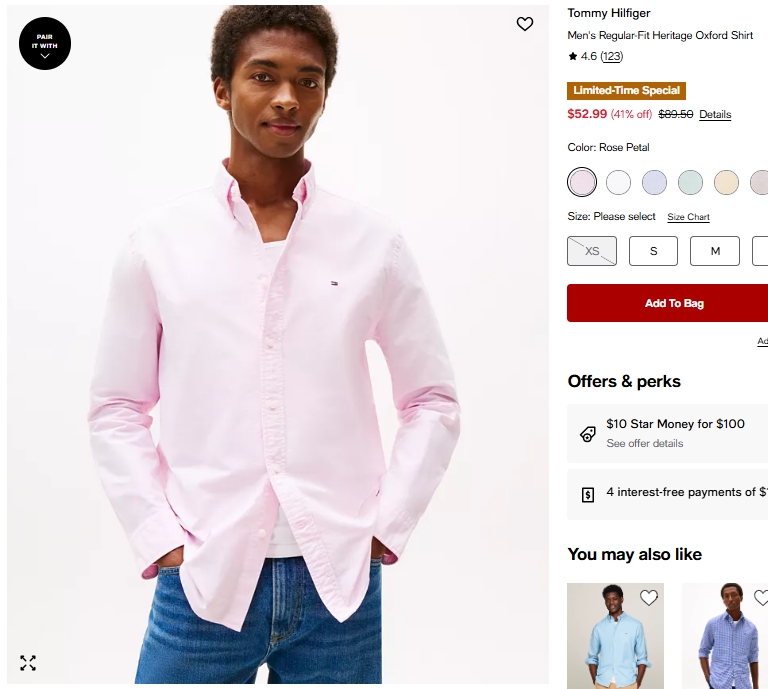The height and width of the screenshot is (689, 768).
Task: Select the crossed-out XS size
Action: [592, 251]
